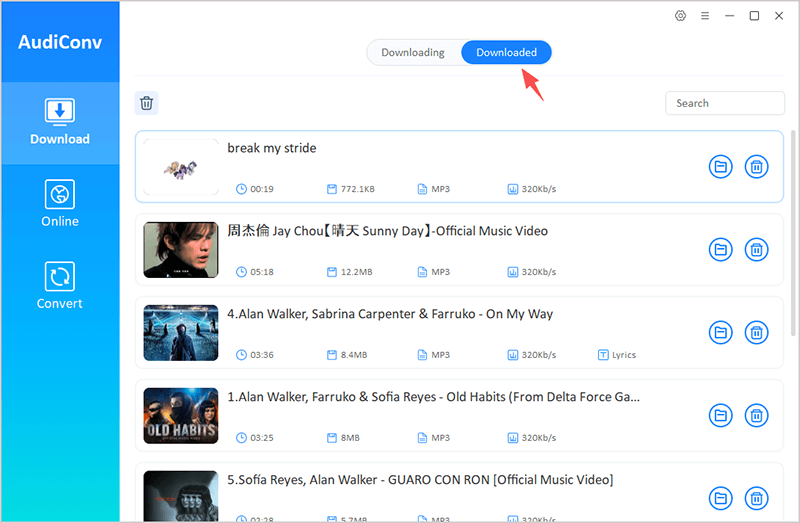
Task: Select the Downloaded tab
Action: pyautogui.click(x=506, y=53)
